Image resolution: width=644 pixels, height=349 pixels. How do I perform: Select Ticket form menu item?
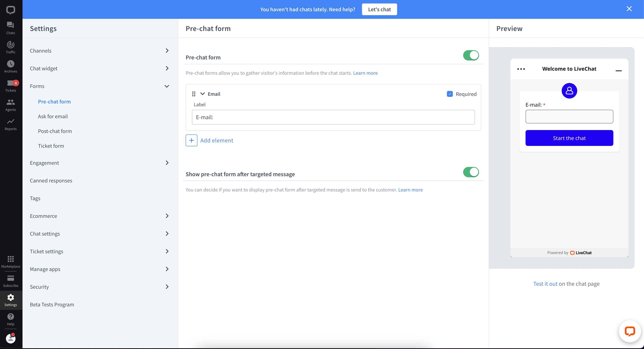[51, 146]
